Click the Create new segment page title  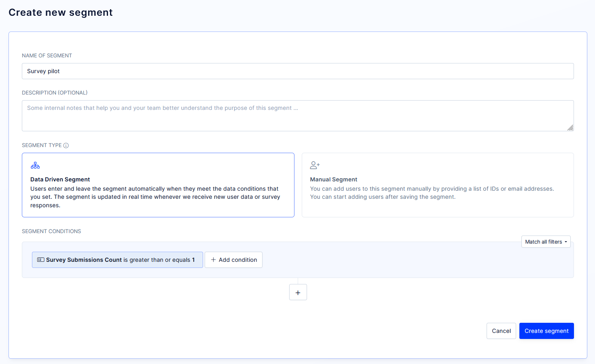pos(60,12)
